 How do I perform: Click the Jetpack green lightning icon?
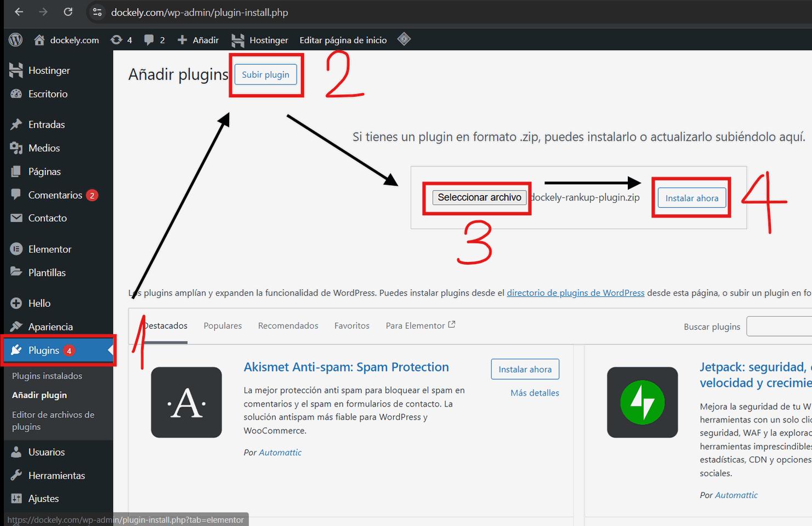click(x=642, y=402)
